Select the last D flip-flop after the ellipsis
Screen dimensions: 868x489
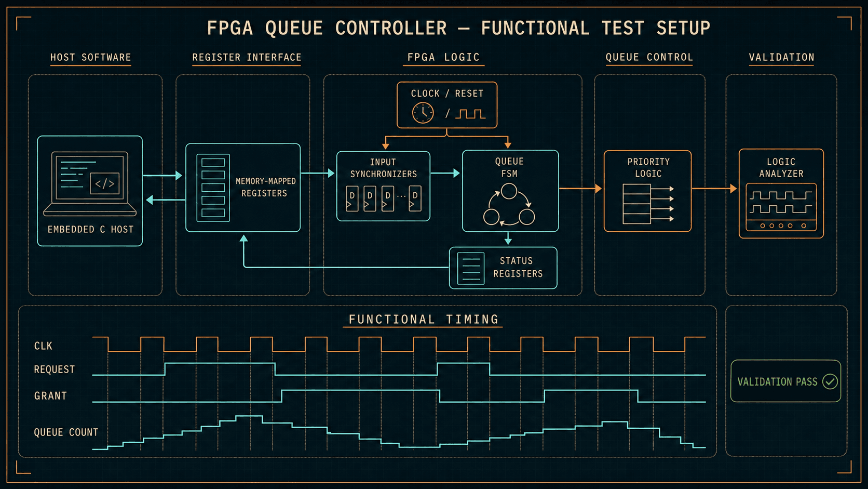pyautogui.click(x=415, y=199)
